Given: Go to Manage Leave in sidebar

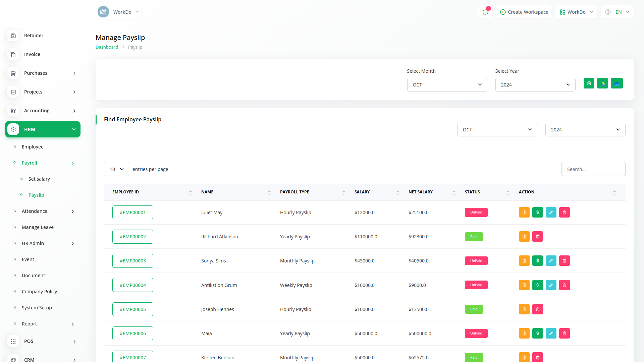Looking at the screenshot, I should point(38,227).
